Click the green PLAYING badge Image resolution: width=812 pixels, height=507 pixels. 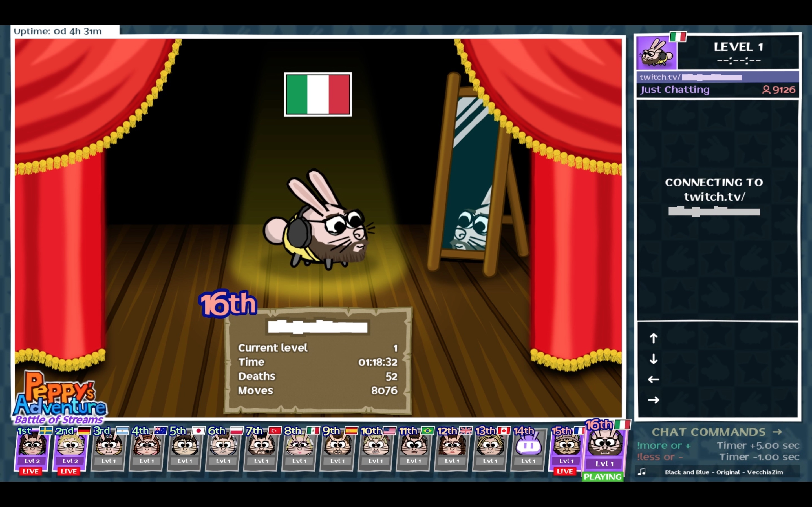[603, 477]
